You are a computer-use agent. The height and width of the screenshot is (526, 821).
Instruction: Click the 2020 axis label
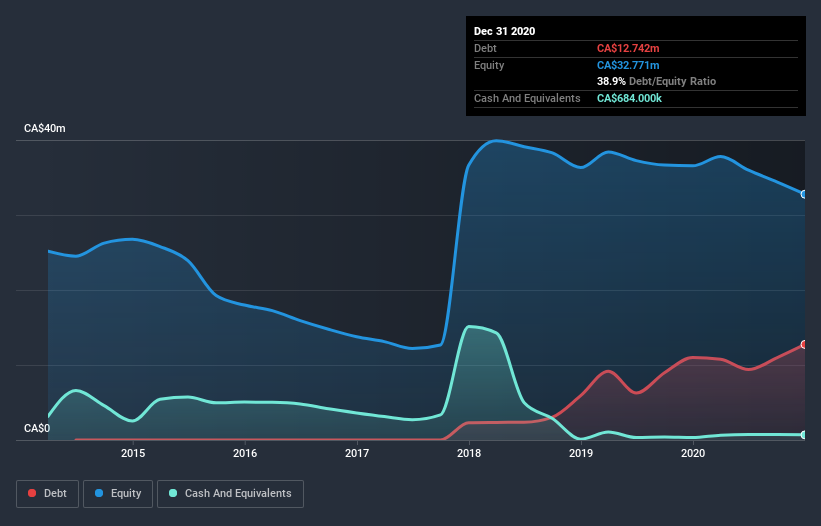click(693, 453)
